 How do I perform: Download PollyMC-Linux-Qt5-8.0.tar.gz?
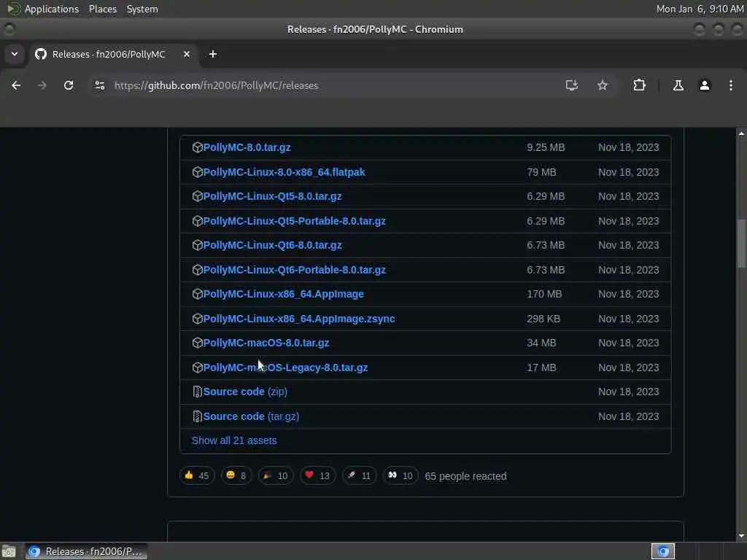coord(272,196)
